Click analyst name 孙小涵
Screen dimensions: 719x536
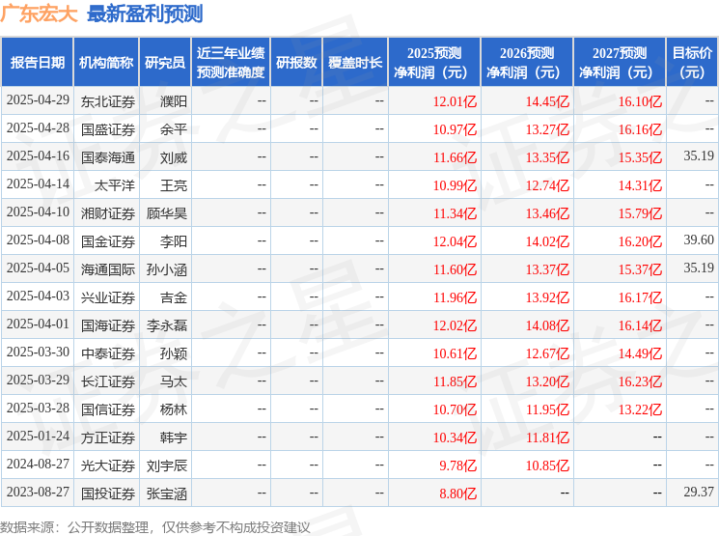(x=167, y=269)
